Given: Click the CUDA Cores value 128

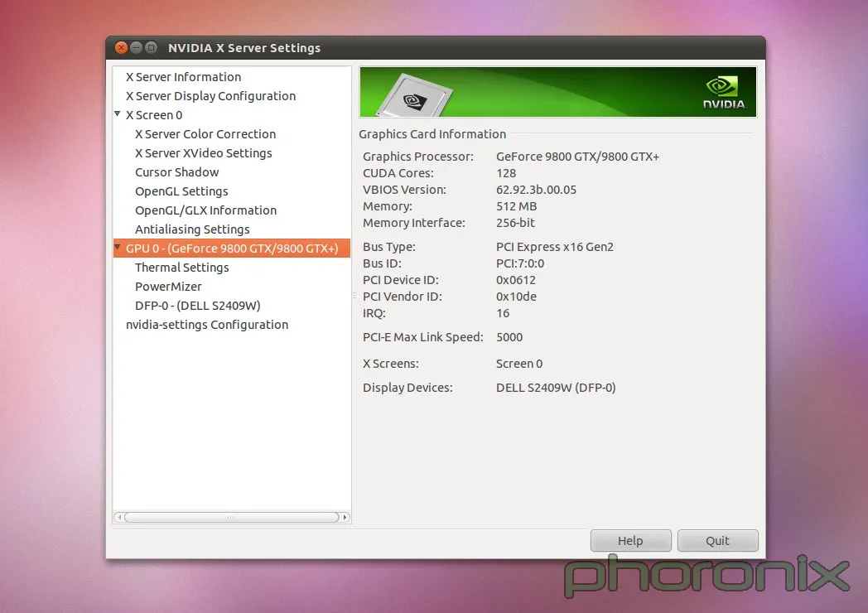Looking at the screenshot, I should [x=506, y=173].
